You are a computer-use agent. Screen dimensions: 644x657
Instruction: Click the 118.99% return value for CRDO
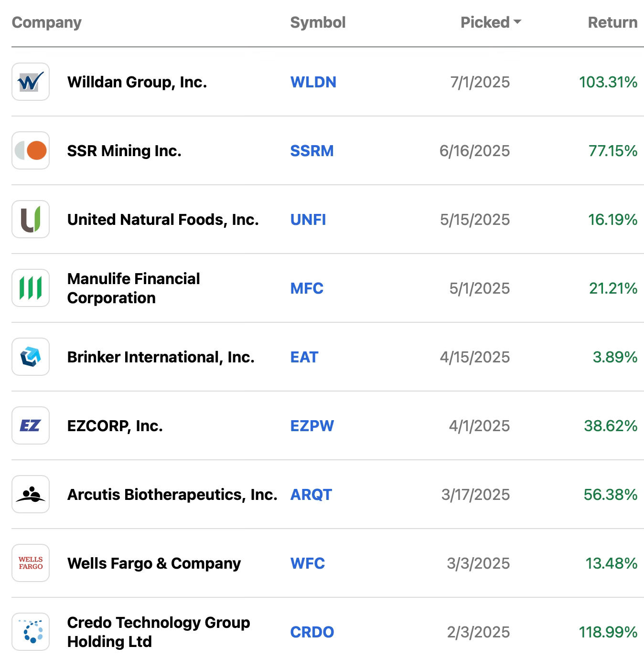(x=608, y=632)
